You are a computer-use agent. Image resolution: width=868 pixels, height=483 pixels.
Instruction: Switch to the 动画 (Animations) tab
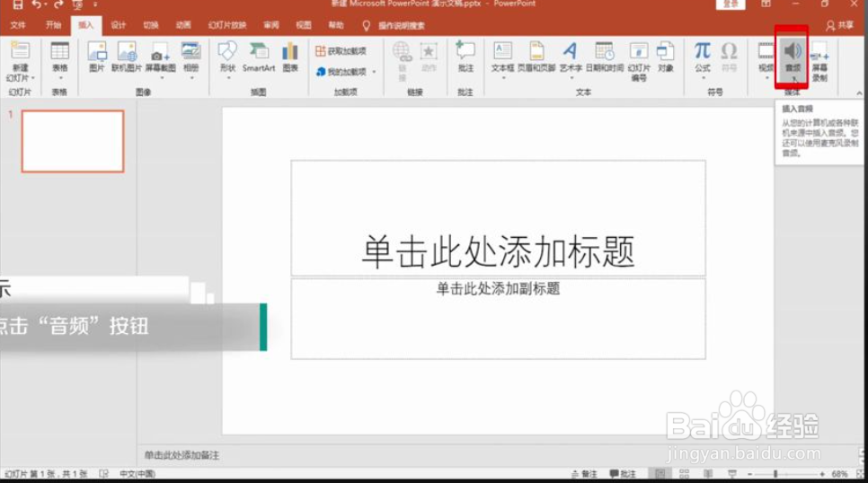183,25
